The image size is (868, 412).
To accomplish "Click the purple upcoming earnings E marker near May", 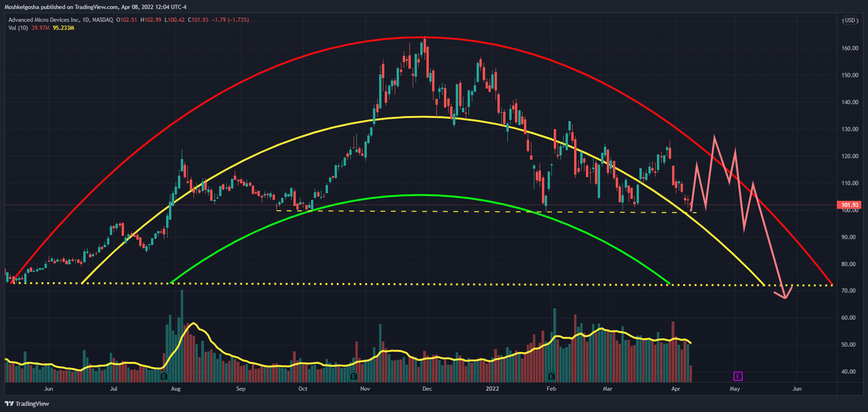I will [x=738, y=376].
